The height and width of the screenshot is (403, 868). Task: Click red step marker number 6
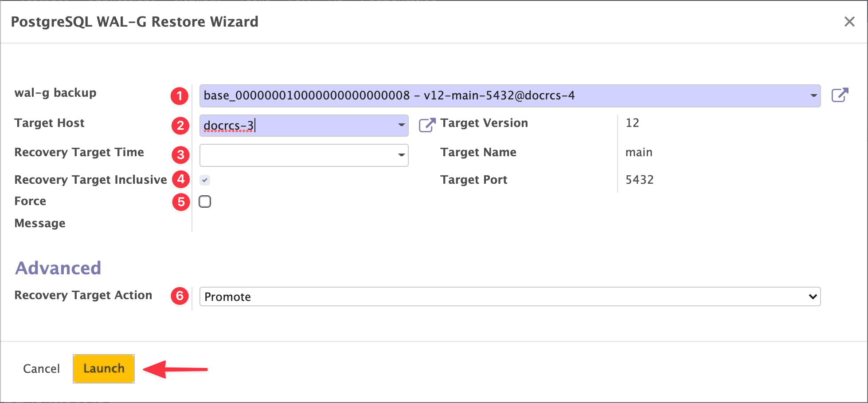tap(180, 296)
